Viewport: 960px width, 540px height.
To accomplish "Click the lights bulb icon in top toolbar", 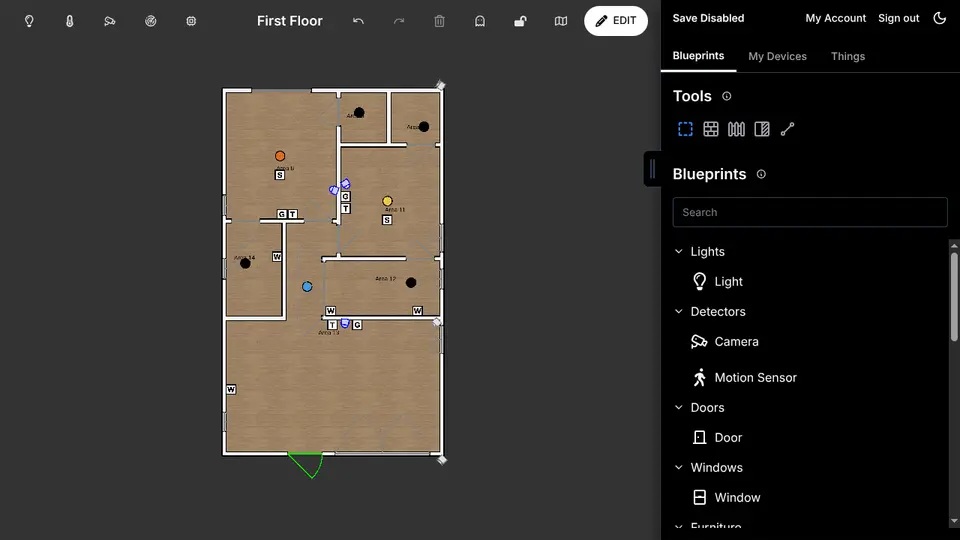I will pyautogui.click(x=29, y=21).
